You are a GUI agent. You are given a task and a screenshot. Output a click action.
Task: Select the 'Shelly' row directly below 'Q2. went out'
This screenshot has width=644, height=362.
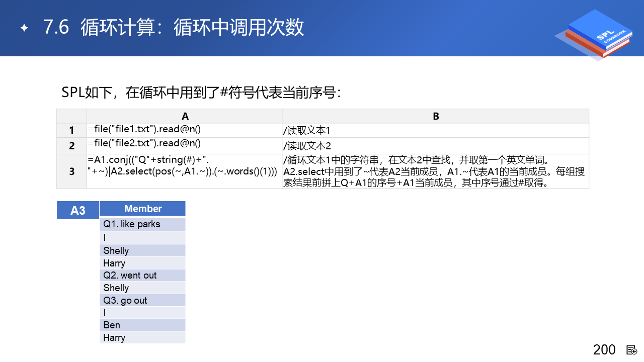143,288
